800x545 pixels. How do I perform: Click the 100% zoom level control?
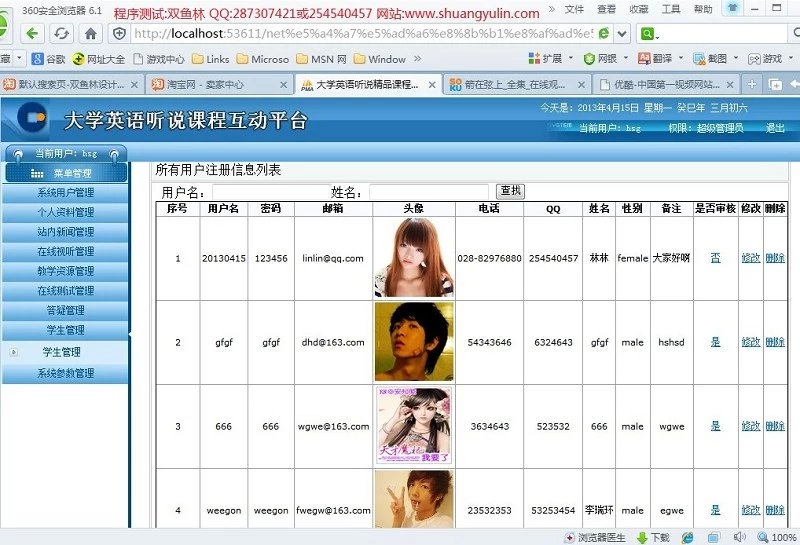click(x=777, y=537)
